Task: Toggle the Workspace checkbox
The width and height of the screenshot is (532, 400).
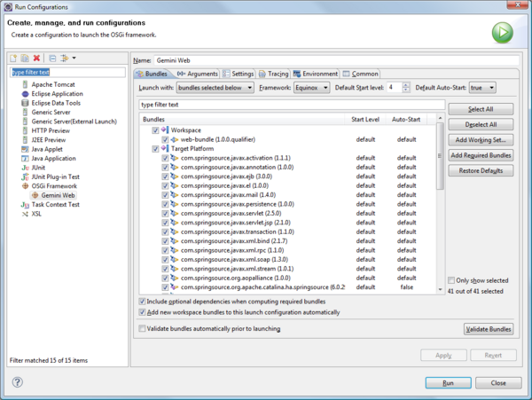Action: point(155,130)
